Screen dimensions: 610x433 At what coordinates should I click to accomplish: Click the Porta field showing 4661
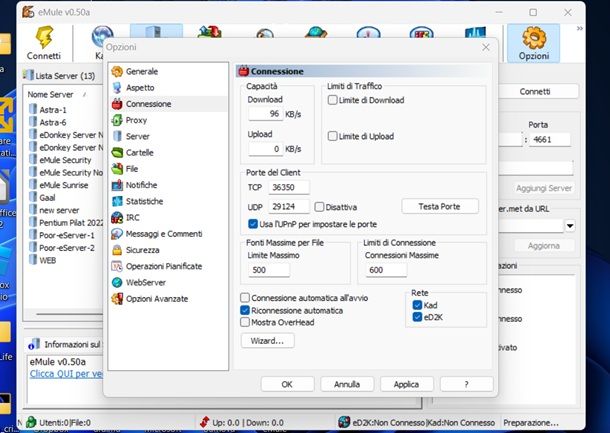[x=550, y=139]
